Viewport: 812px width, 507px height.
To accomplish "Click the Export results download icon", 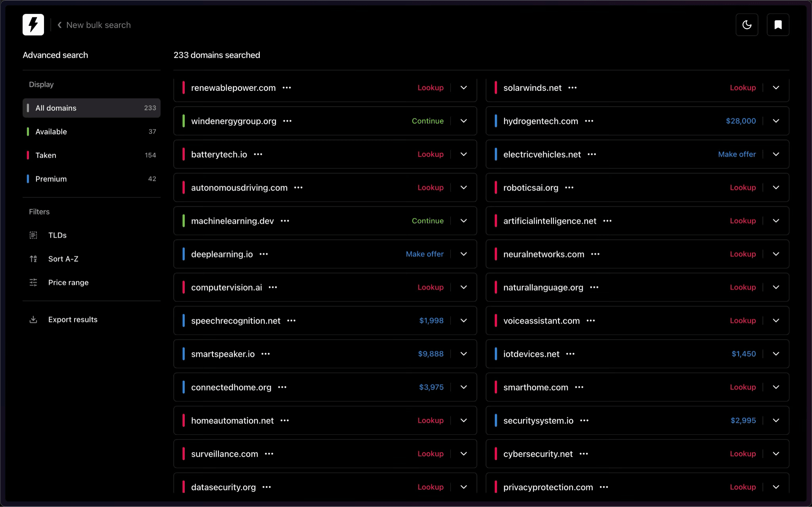I will click(33, 319).
